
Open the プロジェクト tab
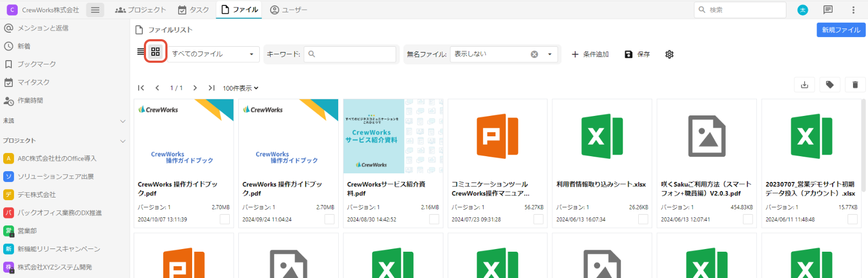[141, 10]
